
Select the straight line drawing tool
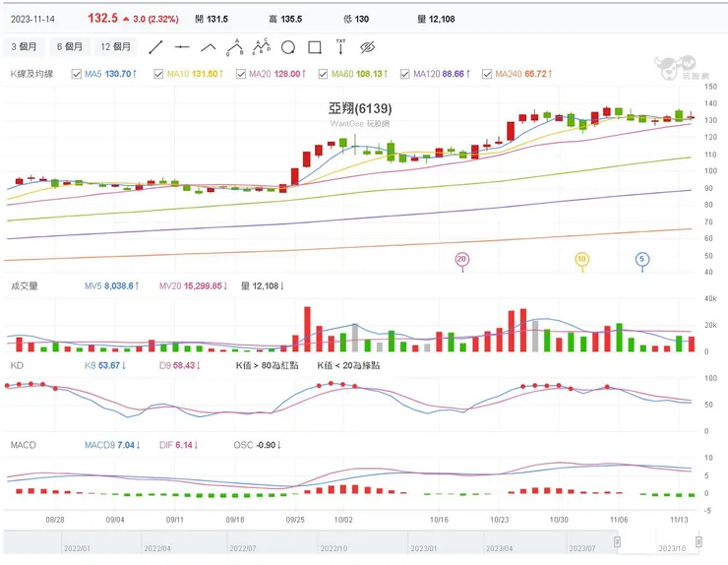pyautogui.click(x=155, y=46)
